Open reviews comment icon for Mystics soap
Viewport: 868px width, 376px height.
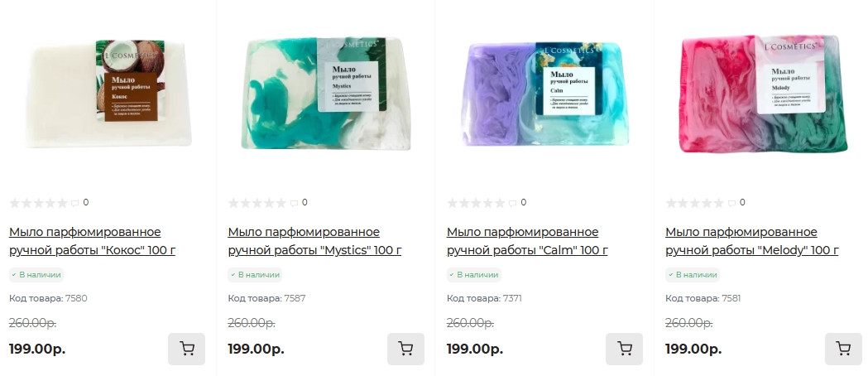294,203
